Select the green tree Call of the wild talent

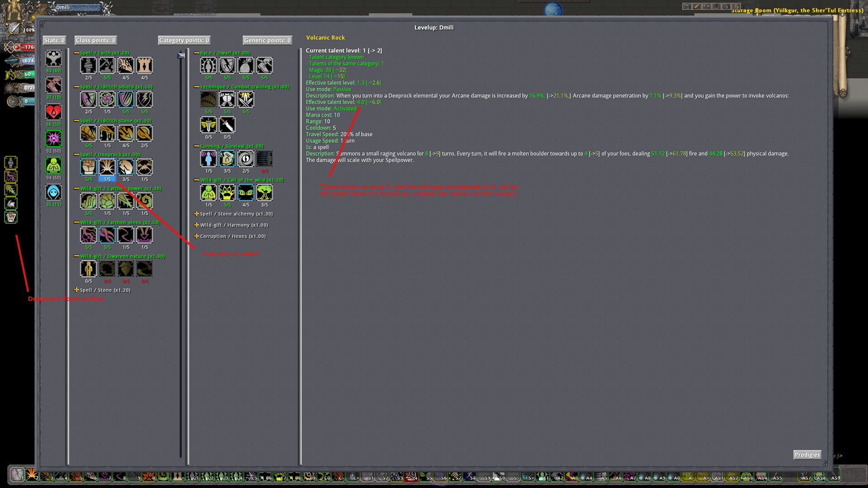tap(264, 192)
